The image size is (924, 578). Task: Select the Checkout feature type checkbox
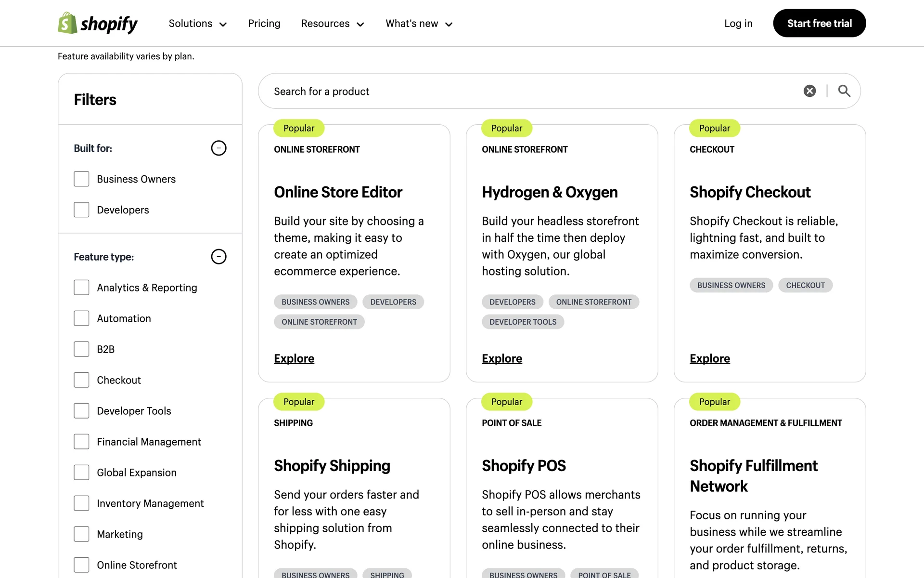pos(81,380)
